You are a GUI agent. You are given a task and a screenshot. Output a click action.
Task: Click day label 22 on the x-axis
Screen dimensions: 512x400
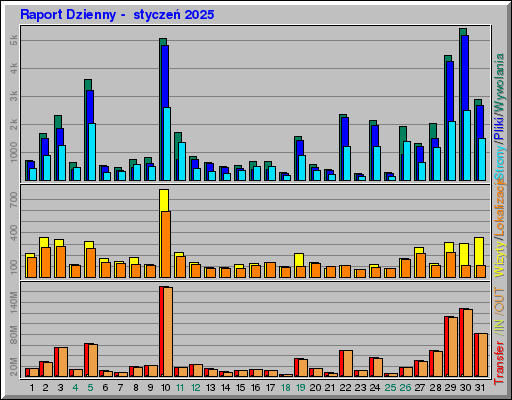(x=346, y=388)
